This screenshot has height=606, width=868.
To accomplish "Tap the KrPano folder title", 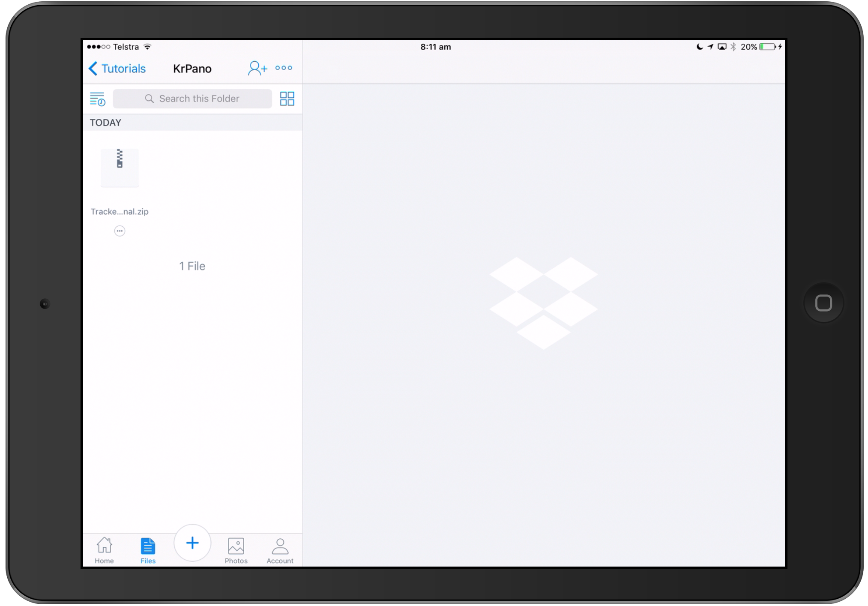I will 192,69.
